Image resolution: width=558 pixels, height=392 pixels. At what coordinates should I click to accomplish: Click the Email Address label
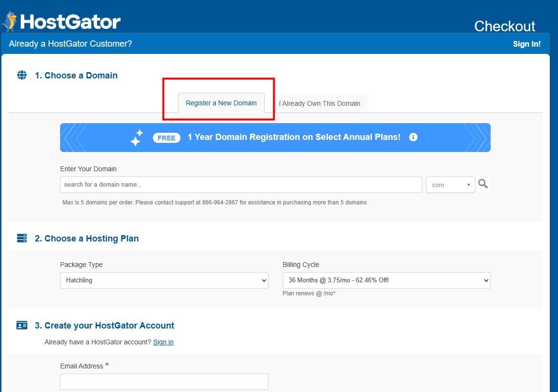click(81, 366)
